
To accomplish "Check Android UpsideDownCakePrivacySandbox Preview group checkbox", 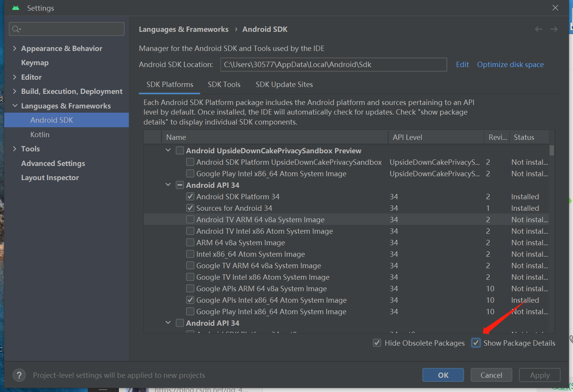I will click(x=179, y=151).
